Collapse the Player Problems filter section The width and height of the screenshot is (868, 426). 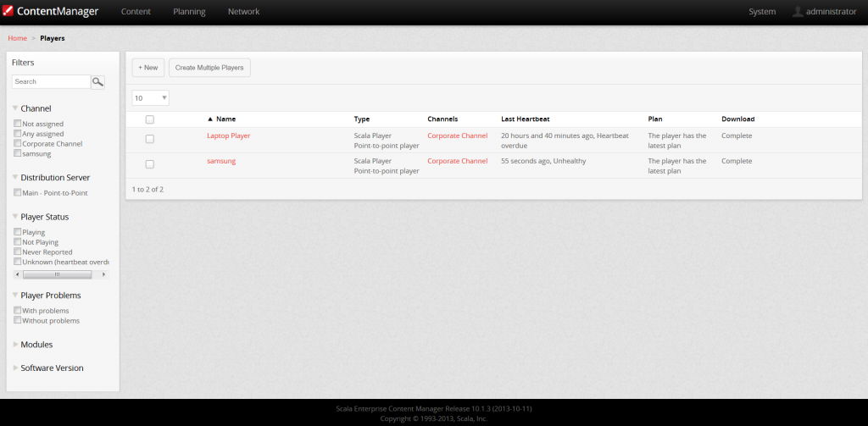point(15,296)
